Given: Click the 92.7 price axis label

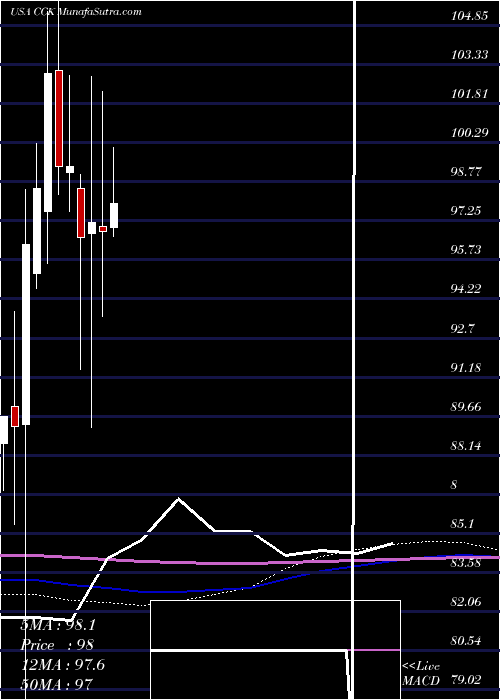Looking at the screenshot, I should point(463,329).
